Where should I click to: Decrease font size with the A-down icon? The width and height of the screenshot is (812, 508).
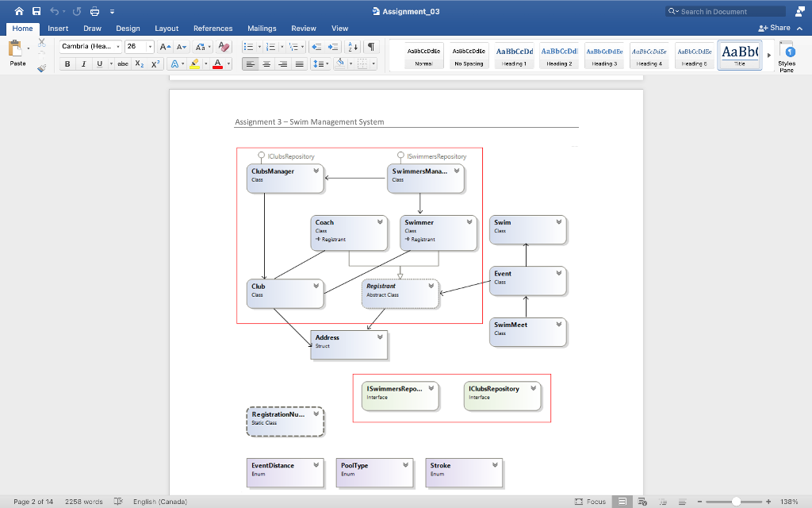point(181,47)
